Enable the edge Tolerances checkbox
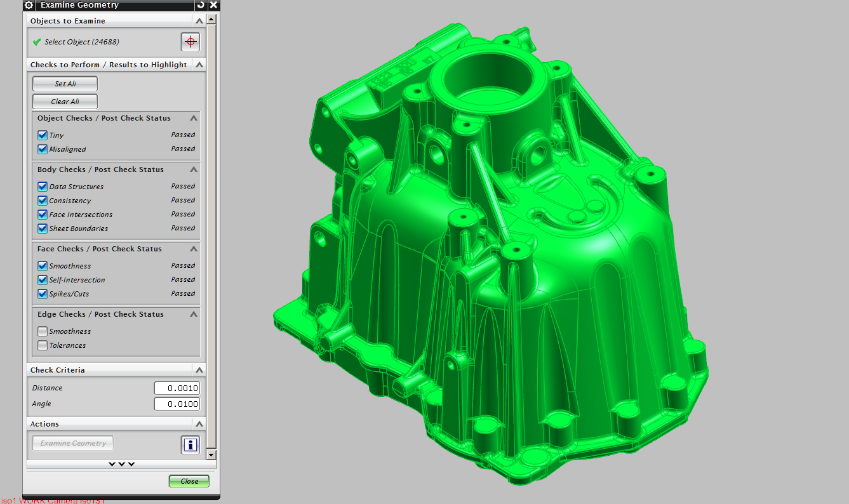This screenshot has width=849, height=504. [43, 345]
